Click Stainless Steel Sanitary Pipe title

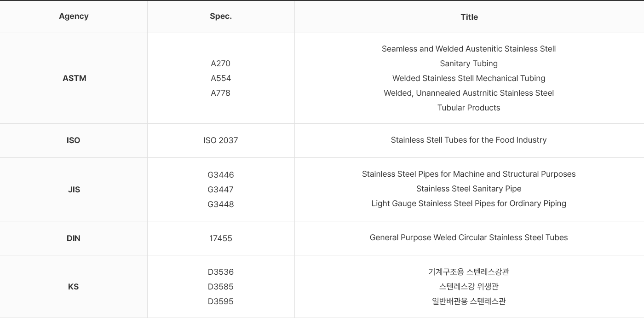(469, 189)
